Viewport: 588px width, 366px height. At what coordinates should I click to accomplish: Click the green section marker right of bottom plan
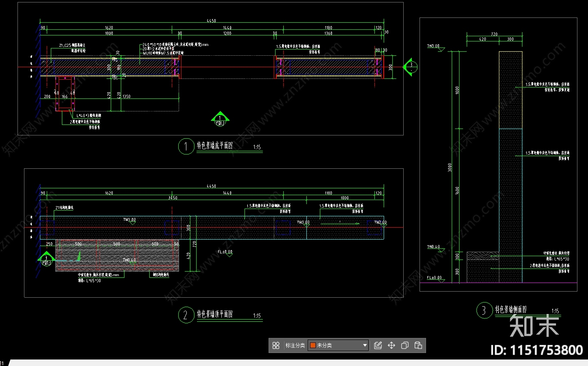410,67
